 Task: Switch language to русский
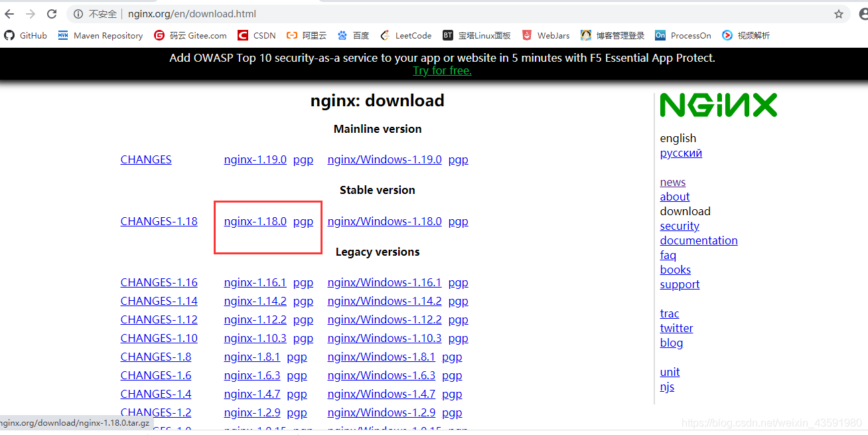pos(681,153)
